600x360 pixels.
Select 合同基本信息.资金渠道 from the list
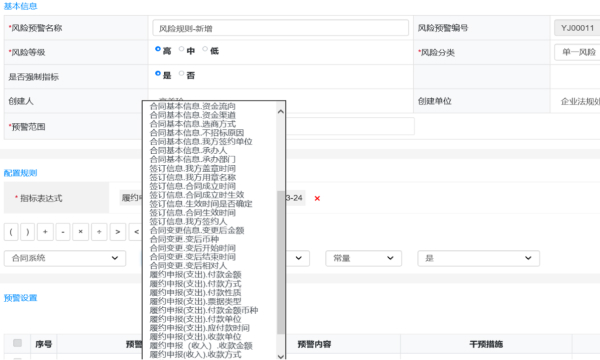(x=192, y=115)
